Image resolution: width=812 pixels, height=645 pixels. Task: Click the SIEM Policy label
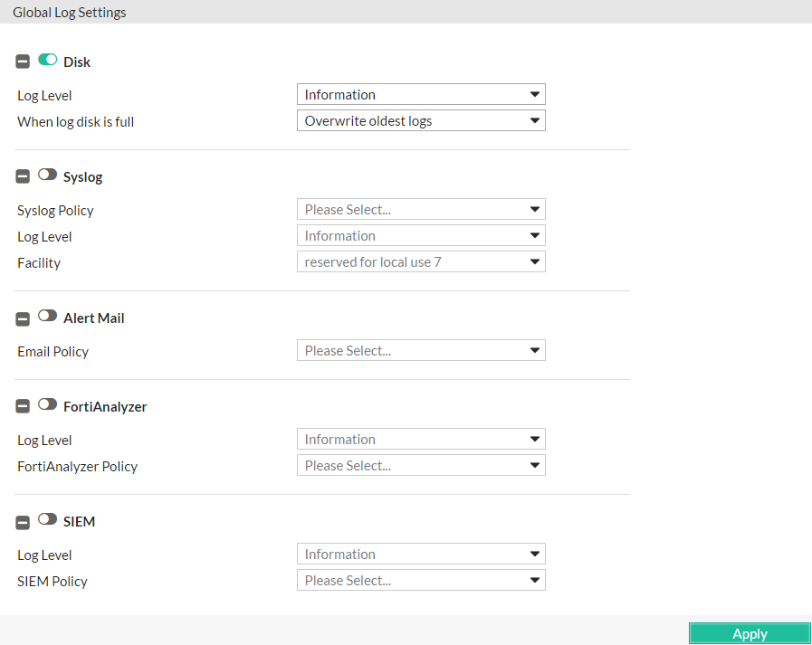pos(53,582)
